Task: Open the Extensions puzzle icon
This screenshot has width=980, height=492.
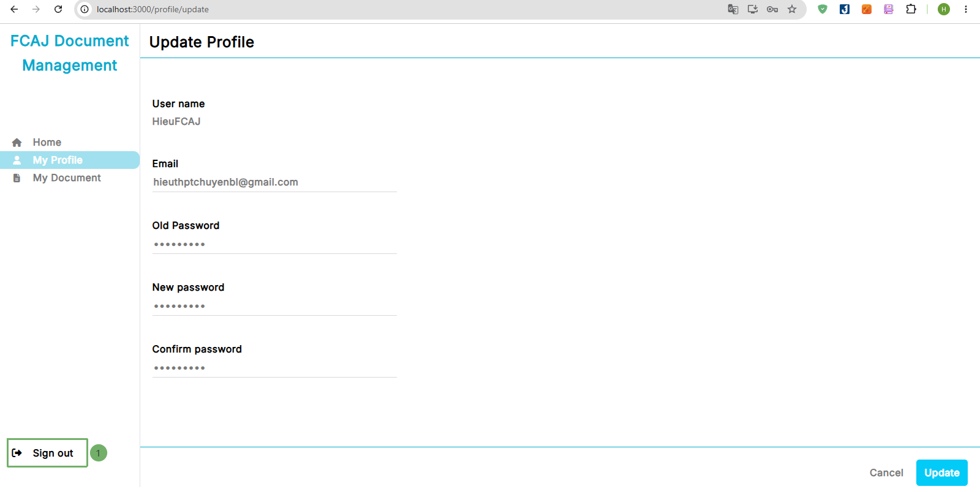Action: tap(911, 9)
